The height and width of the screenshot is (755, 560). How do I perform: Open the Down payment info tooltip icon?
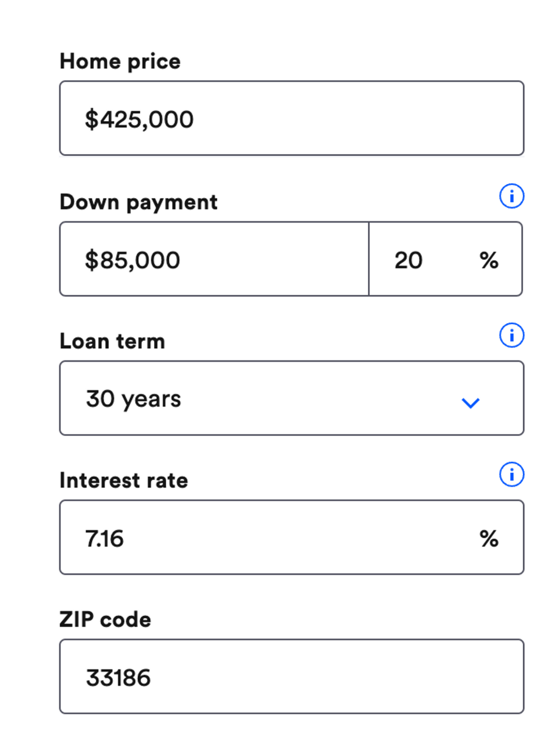pyautogui.click(x=512, y=196)
